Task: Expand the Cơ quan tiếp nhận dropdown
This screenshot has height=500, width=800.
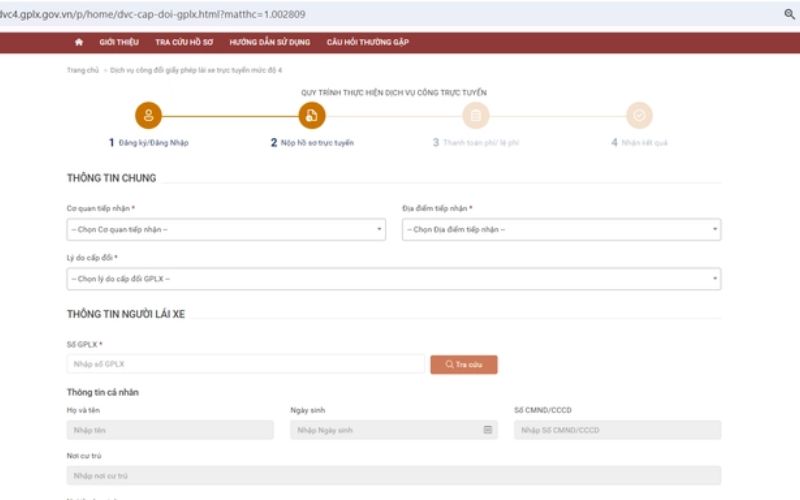Action: (x=226, y=230)
